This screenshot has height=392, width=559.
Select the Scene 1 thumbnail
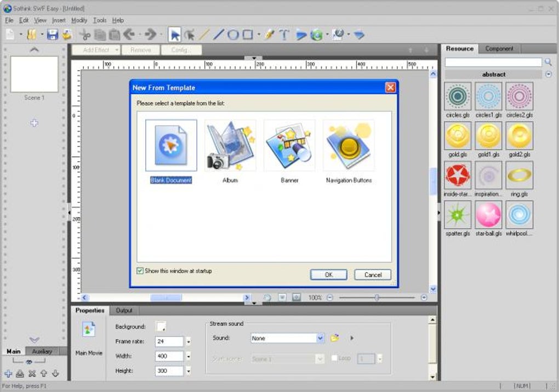(34, 74)
